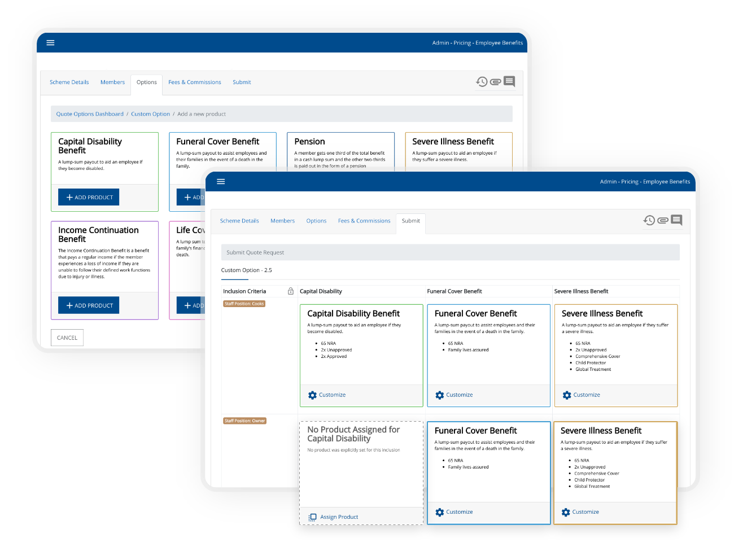Click the Cancel button
The height and width of the screenshot is (560, 743).
[x=67, y=337]
